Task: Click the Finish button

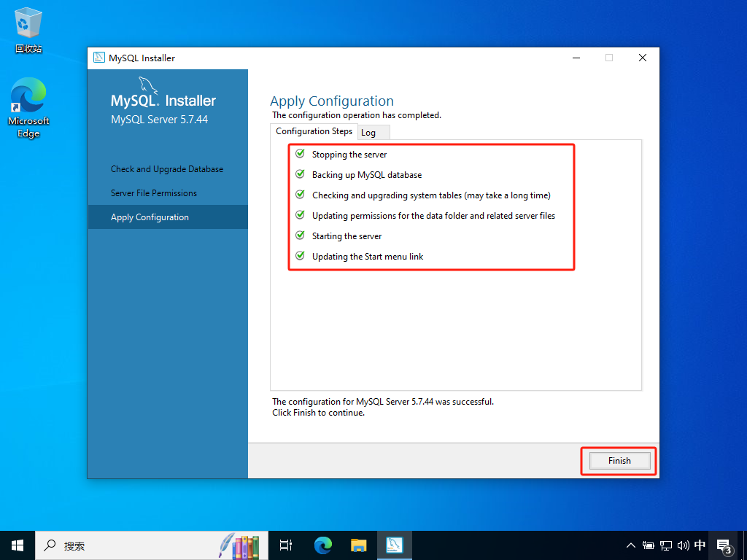Action: (619, 461)
